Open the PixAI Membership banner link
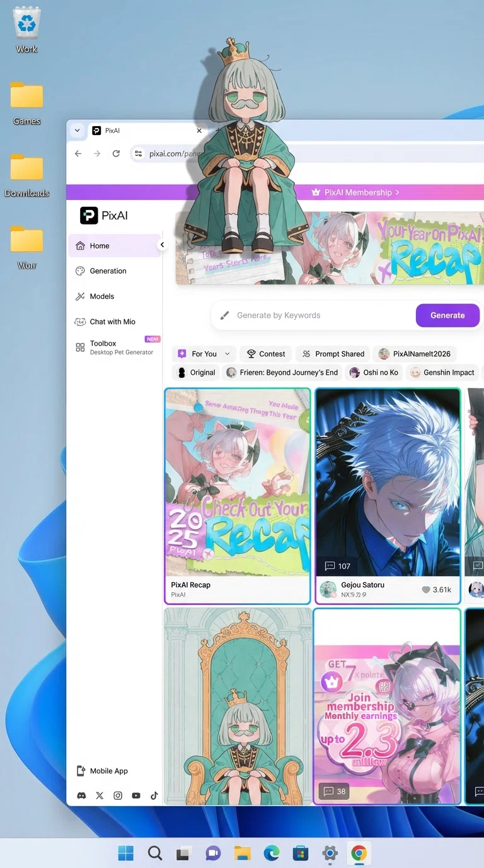This screenshot has width=484, height=868. pos(357,192)
